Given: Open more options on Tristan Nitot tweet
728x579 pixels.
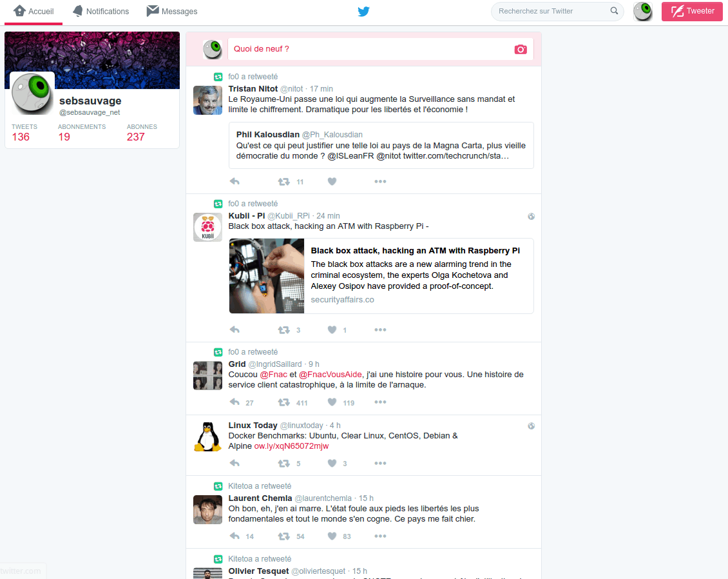Looking at the screenshot, I should pyautogui.click(x=380, y=182).
